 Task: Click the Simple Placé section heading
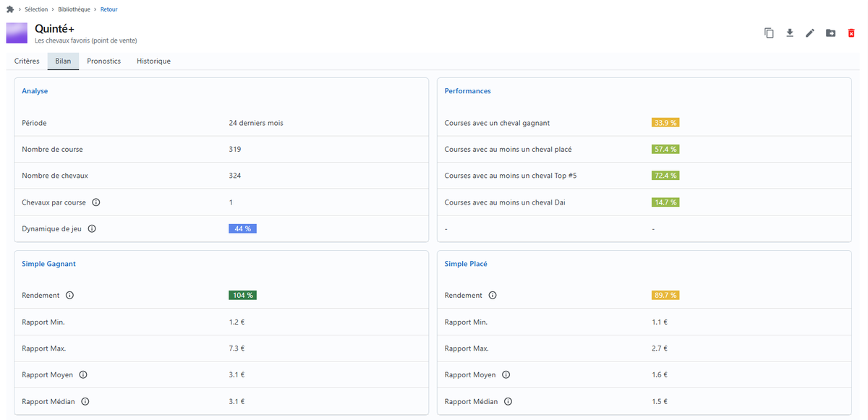point(466,264)
